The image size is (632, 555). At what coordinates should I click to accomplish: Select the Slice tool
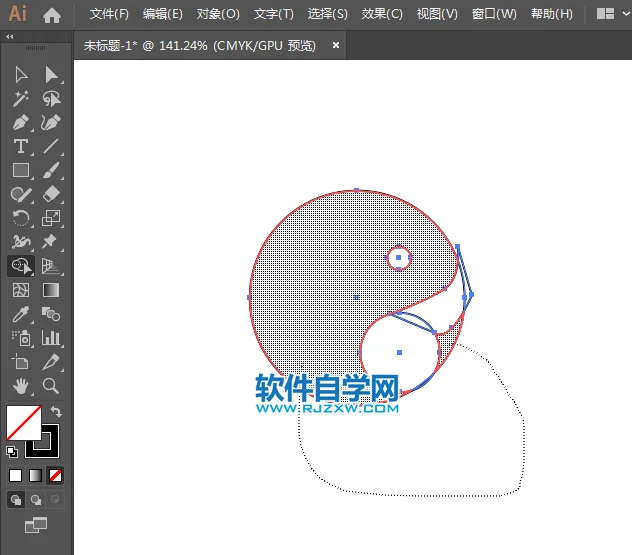point(51,362)
